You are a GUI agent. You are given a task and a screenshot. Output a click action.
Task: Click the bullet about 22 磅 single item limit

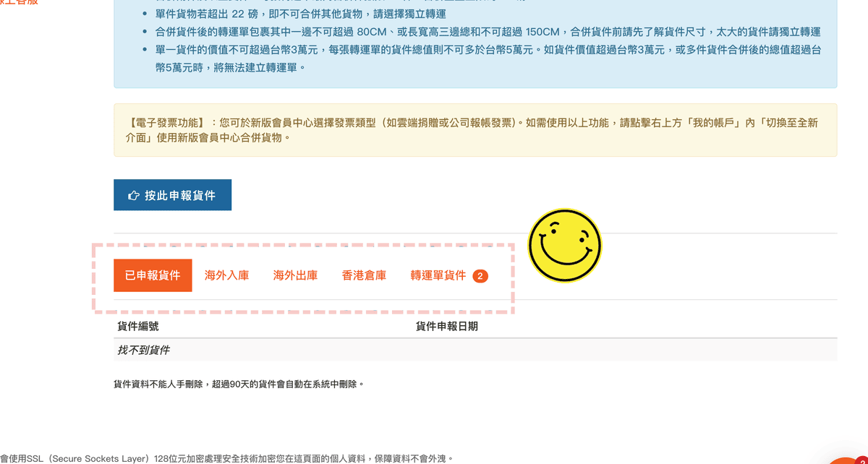click(301, 14)
